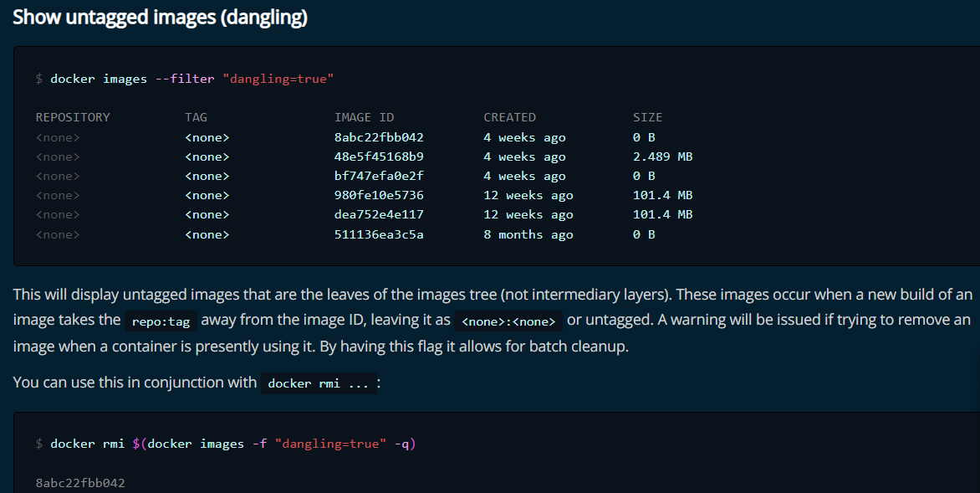Click the inline code "repo:tag"
The image size is (980, 493).
point(161,321)
